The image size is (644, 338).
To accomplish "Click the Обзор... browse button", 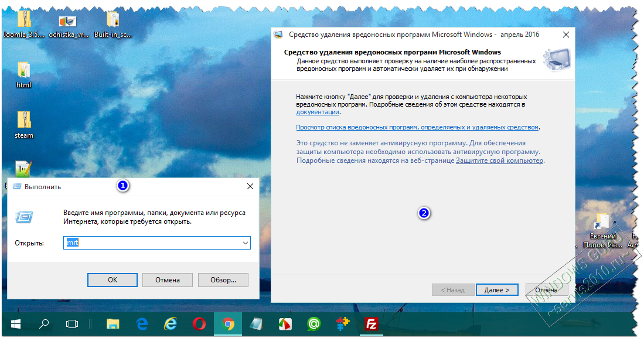I will click(223, 279).
